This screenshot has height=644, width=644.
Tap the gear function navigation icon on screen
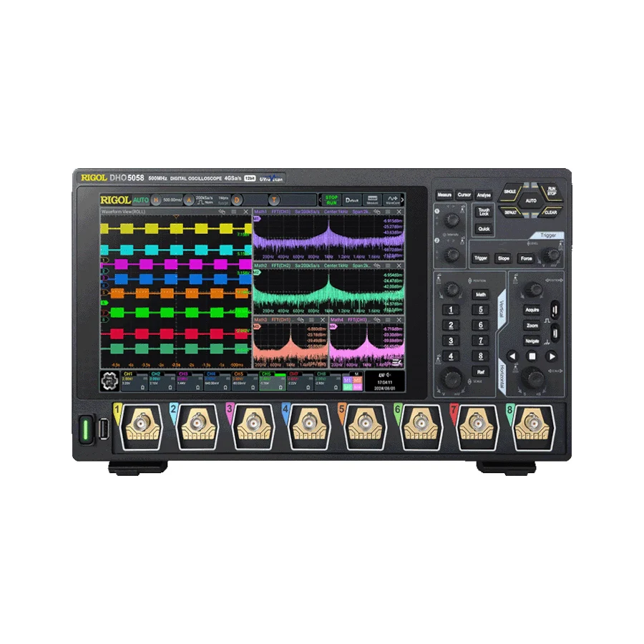point(109,381)
